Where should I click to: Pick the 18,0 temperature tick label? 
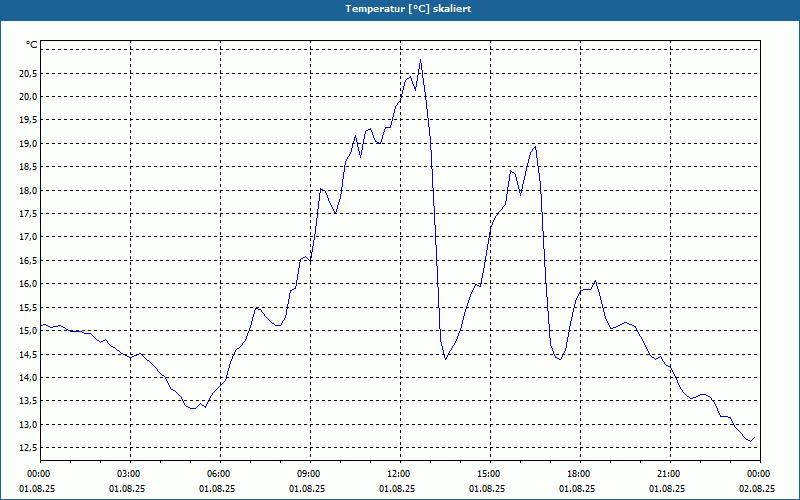[x=28, y=191]
